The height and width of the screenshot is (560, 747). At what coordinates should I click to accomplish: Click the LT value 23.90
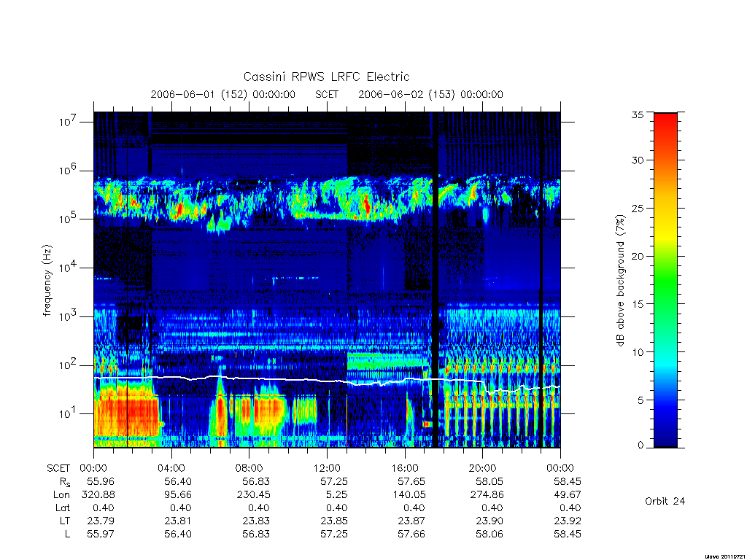tap(489, 521)
